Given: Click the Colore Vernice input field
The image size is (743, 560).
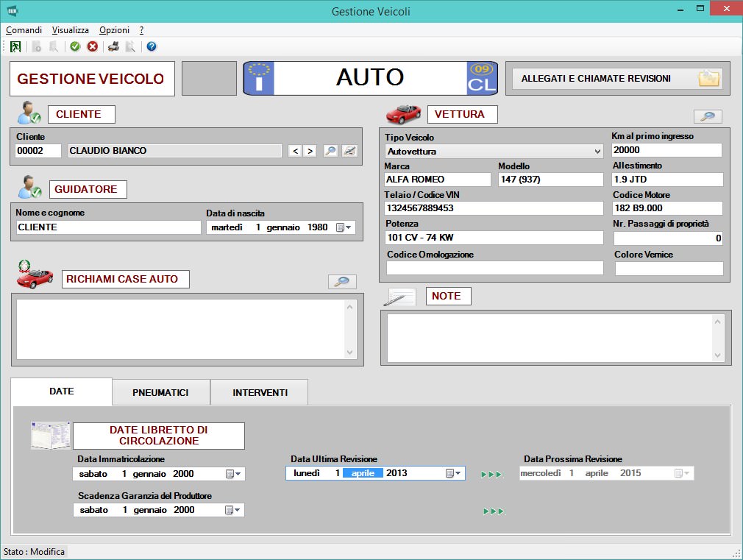Looking at the screenshot, I should 668,269.
